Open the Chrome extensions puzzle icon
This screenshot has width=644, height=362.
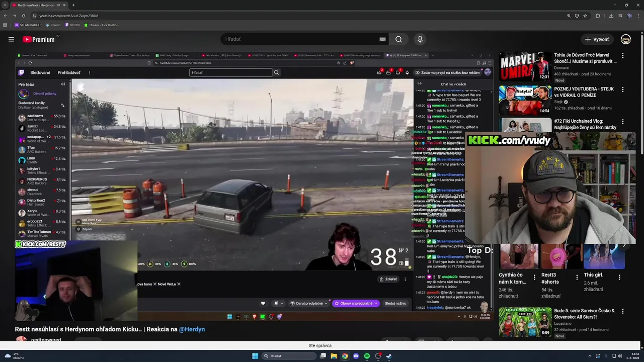coord(598,16)
